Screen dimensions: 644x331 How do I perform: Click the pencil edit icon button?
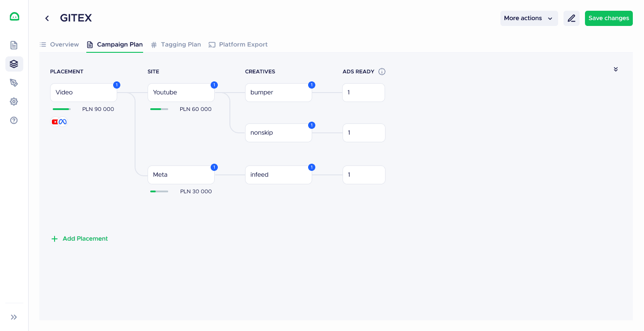pyautogui.click(x=572, y=18)
